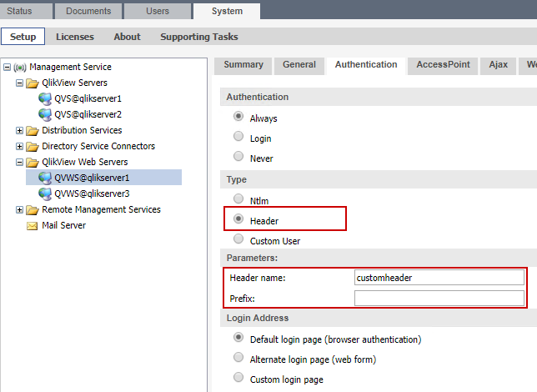The image size is (537, 392).
Task: Click the QlikView Servers folder icon
Action: pos(33,83)
